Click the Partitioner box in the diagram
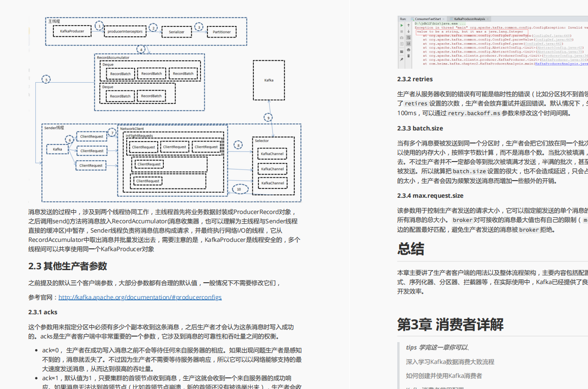The image size is (588, 389). pos(222,32)
